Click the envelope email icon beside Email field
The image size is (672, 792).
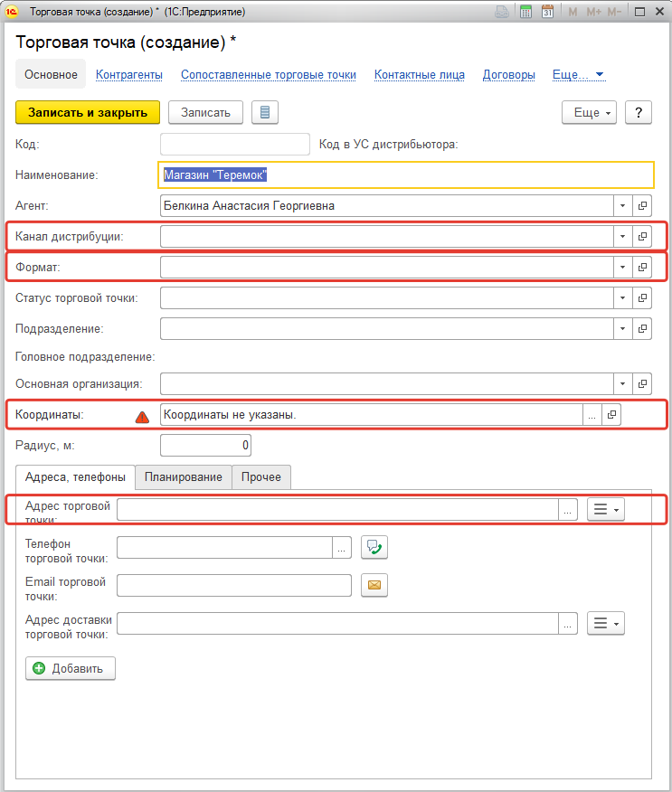374,585
